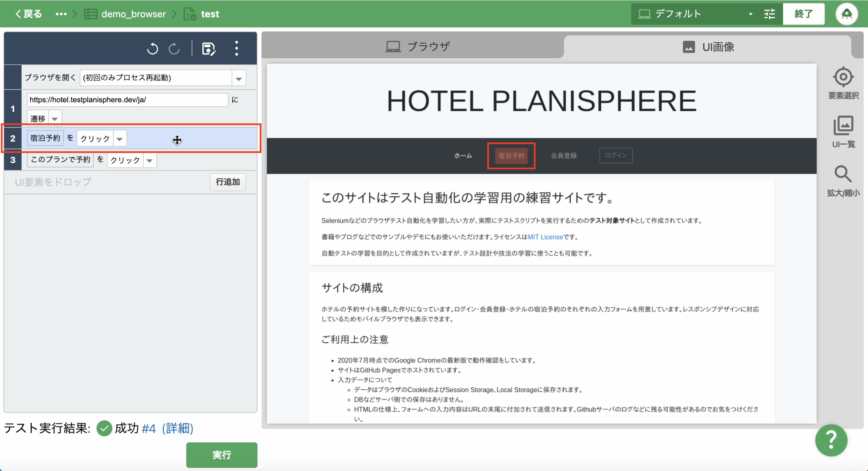
Task: Click the test file icon in breadcrumb
Action: [x=190, y=14]
